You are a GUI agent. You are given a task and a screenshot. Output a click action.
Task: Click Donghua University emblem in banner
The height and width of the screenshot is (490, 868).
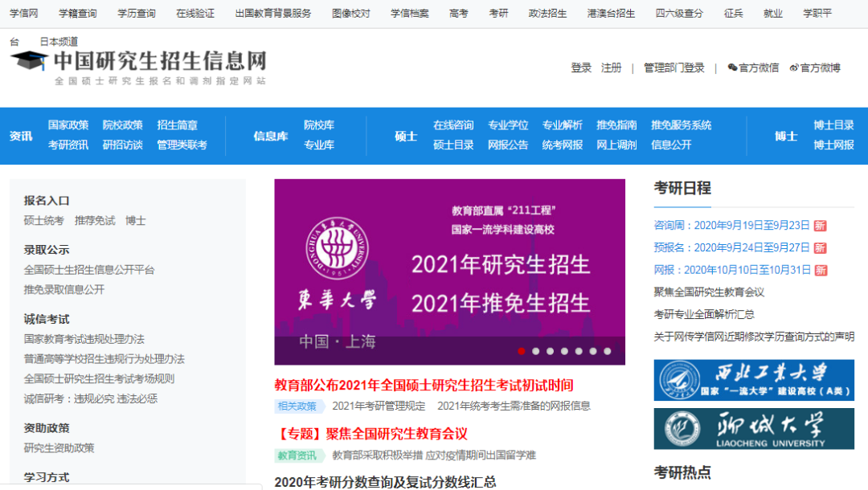click(337, 248)
